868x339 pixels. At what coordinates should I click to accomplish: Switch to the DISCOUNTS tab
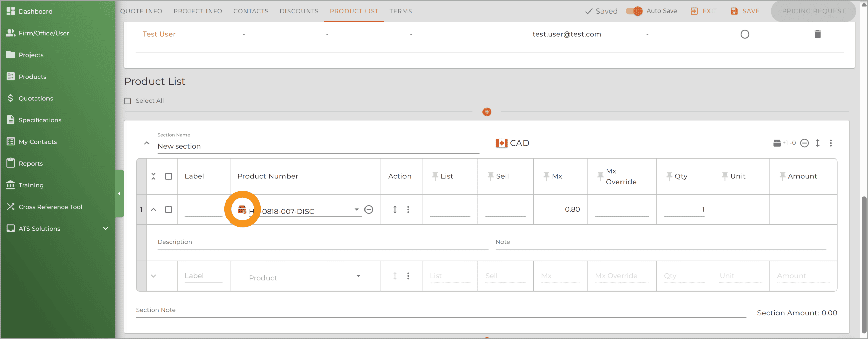click(x=299, y=11)
